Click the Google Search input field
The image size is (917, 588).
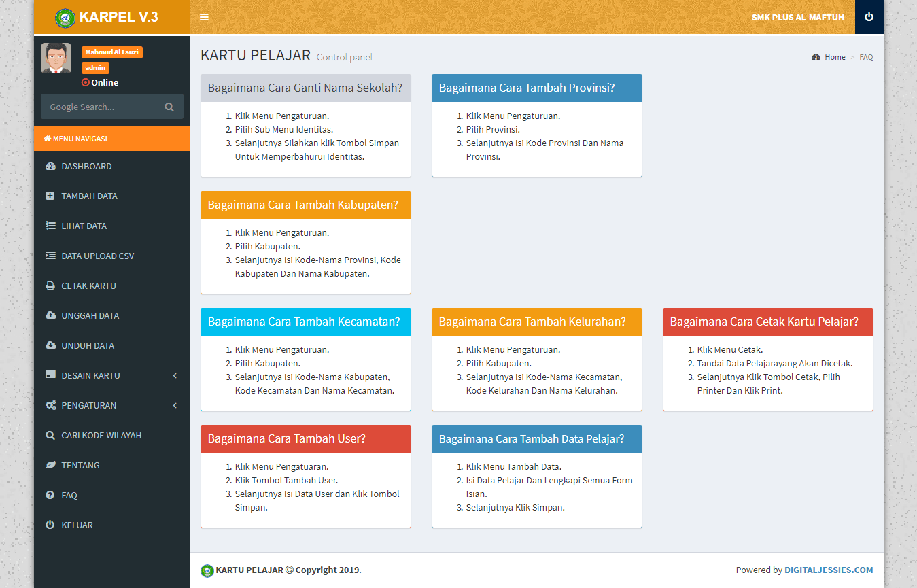tap(102, 107)
